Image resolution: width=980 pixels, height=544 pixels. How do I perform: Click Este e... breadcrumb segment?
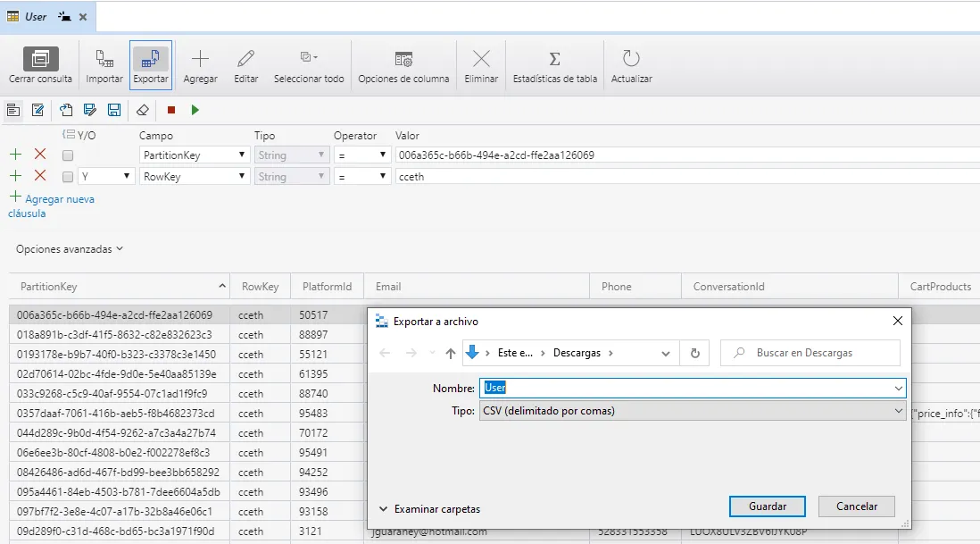(515, 354)
